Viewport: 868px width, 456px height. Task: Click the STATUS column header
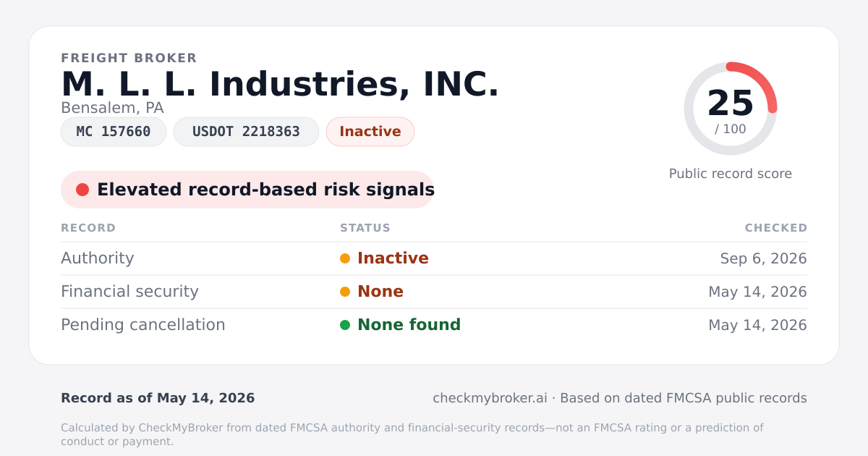click(x=365, y=228)
